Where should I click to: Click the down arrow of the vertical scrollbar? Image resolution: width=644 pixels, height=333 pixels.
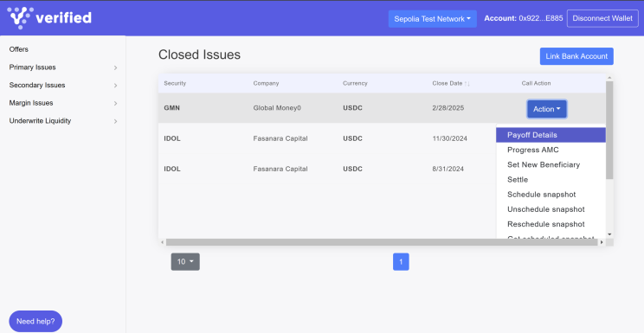609,234
